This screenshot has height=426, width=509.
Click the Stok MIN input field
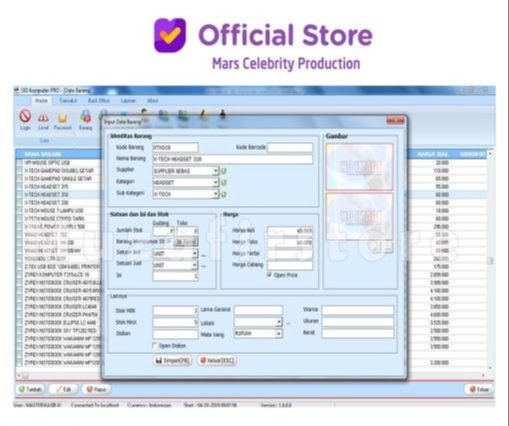click(x=175, y=310)
